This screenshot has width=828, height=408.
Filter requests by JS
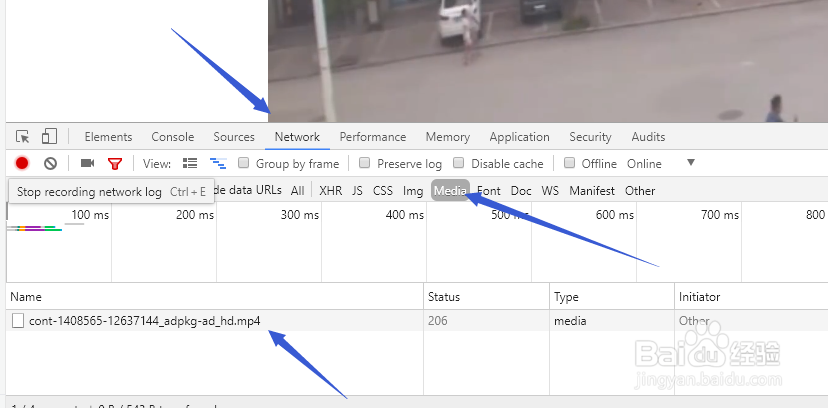(357, 191)
